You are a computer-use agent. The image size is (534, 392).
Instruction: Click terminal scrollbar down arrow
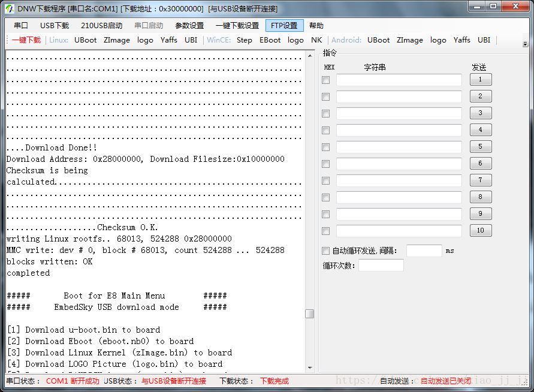pos(310,368)
